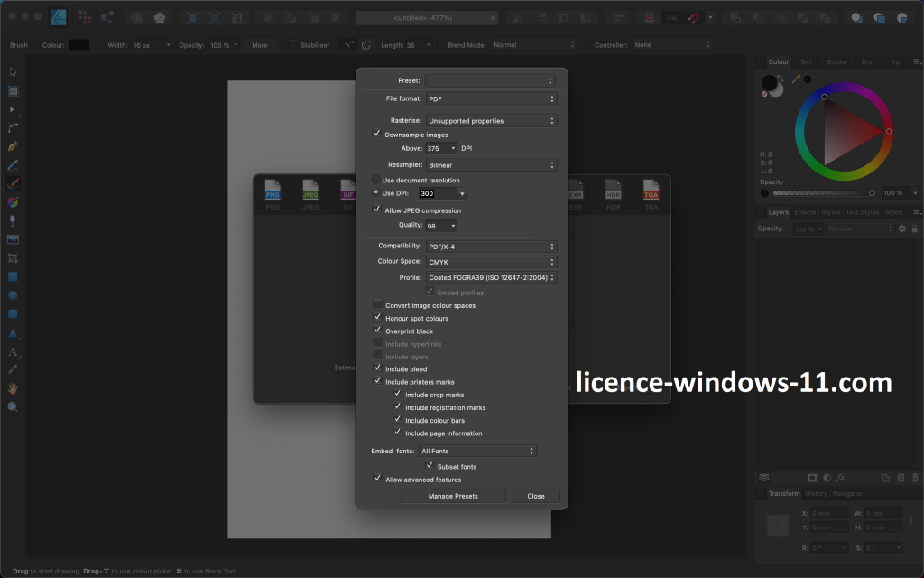Screen dimensions: 924x578
Task: Choose the Artistic Text tool
Action: click(x=13, y=351)
